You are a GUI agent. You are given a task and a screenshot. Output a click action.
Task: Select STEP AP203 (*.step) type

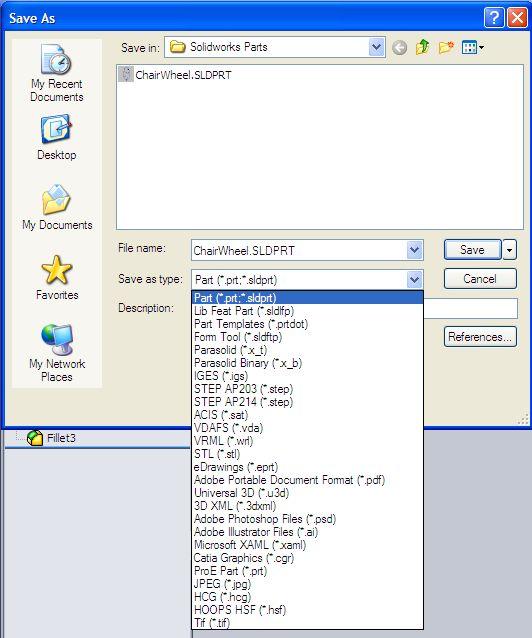pos(307,389)
